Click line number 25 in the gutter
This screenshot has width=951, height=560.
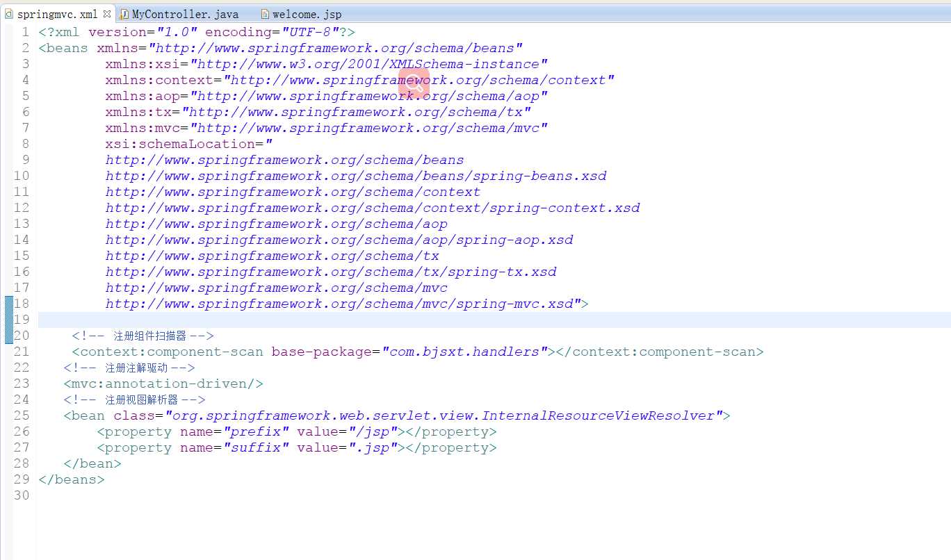pos(22,415)
